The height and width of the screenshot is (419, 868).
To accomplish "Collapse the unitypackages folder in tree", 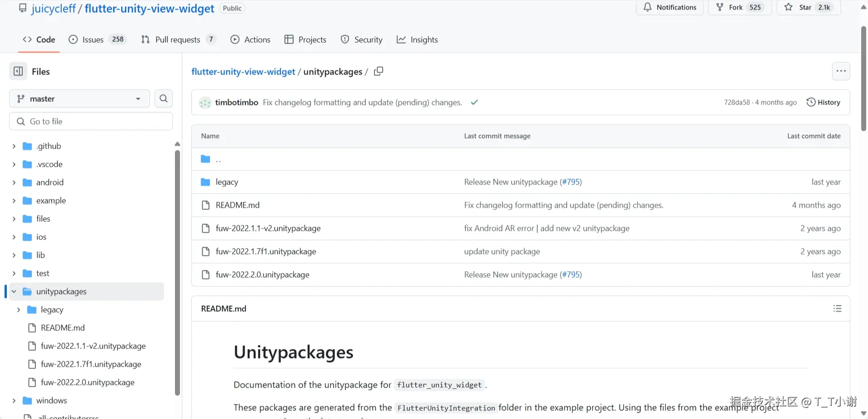I will pos(14,291).
